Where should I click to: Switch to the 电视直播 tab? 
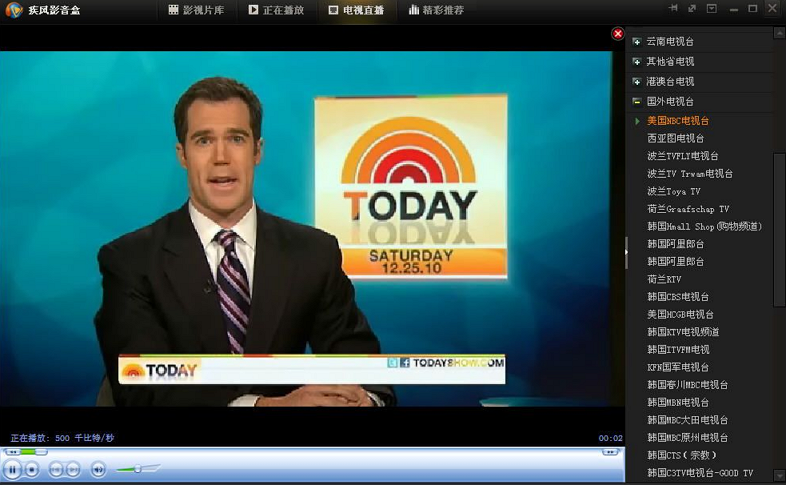pyautogui.click(x=356, y=10)
